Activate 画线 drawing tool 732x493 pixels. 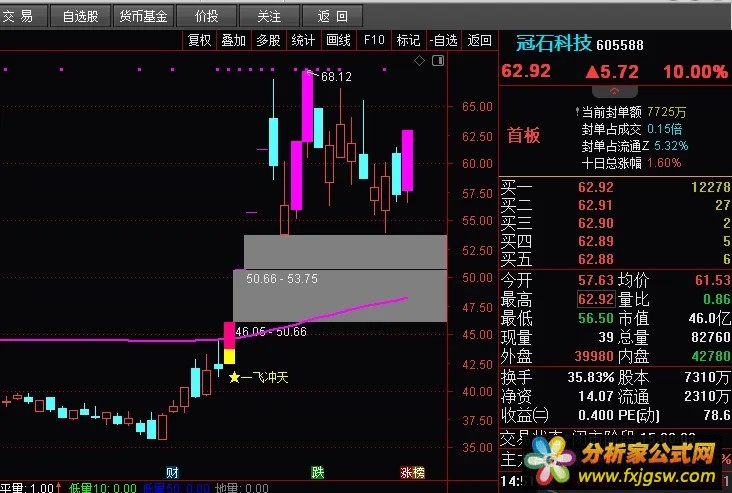338,41
